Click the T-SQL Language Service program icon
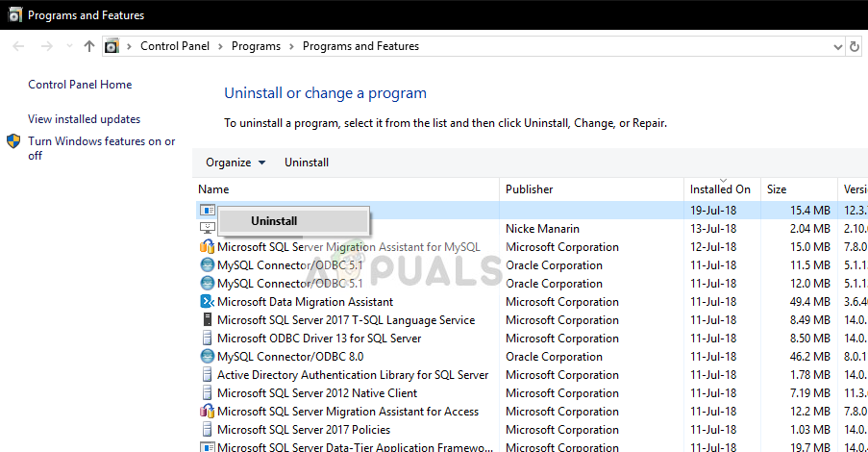This screenshot has height=452, width=868. (207, 320)
